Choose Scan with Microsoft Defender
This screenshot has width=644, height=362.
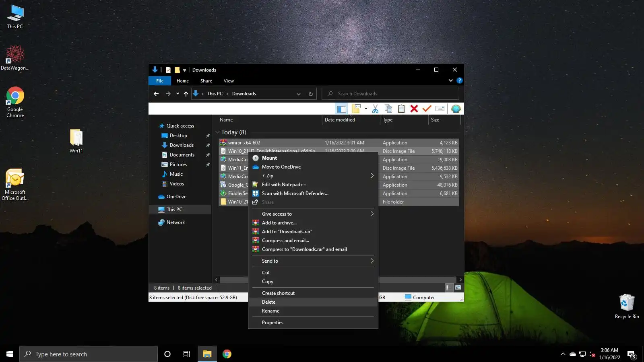[313, 193]
